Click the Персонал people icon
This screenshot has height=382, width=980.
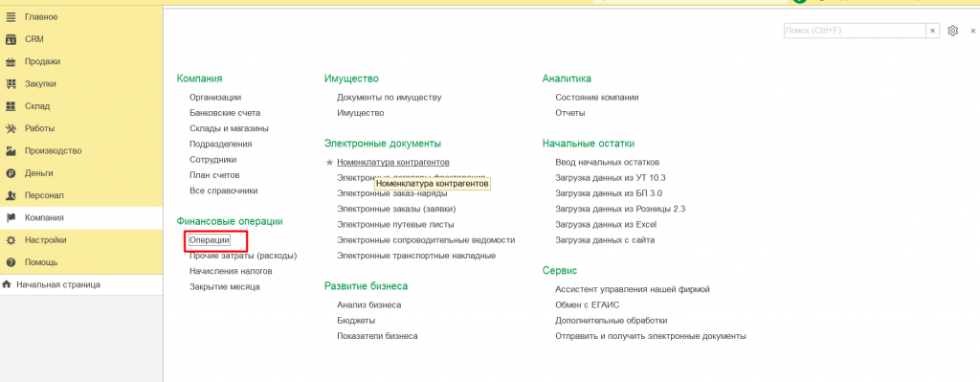coord(10,195)
